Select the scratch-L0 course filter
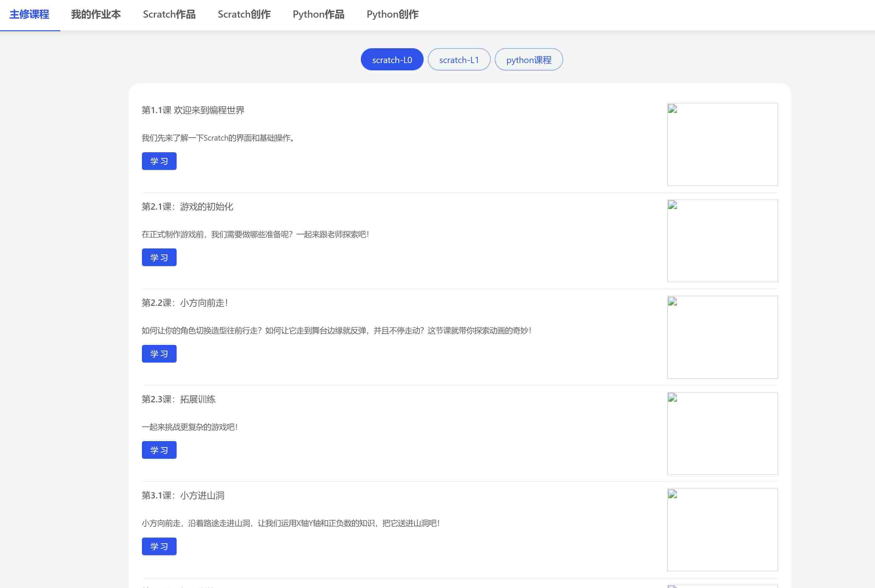Image resolution: width=875 pixels, height=588 pixels. (392, 60)
